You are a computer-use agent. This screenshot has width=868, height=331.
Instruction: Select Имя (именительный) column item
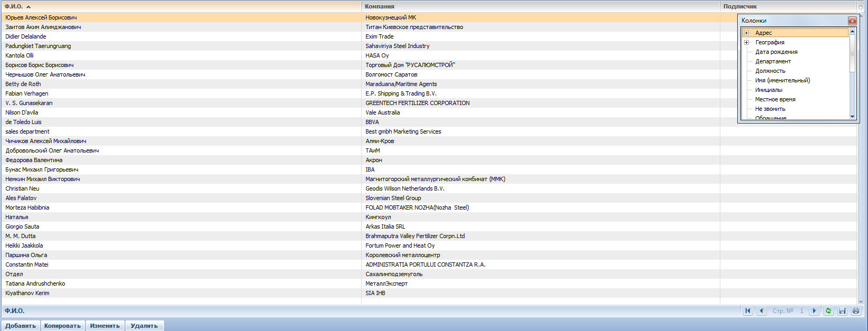pyautogui.click(x=783, y=80)
